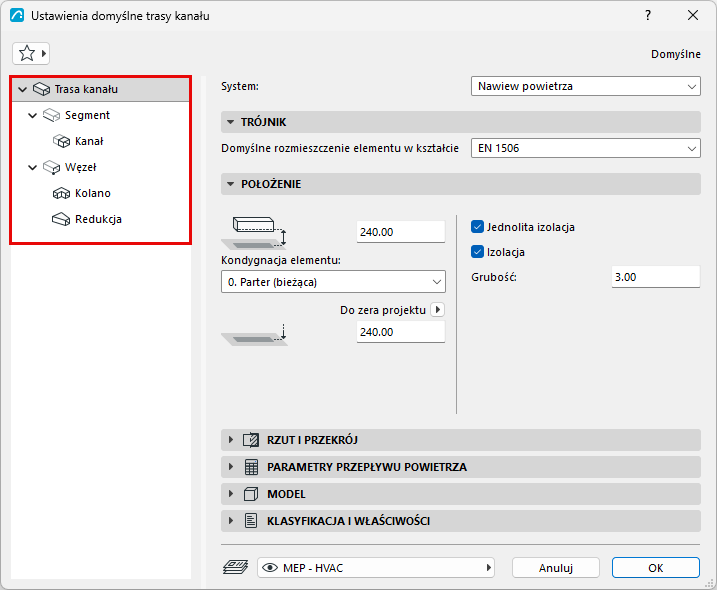
Task: Click the Kanał duct icon
Action: (61, 141)
